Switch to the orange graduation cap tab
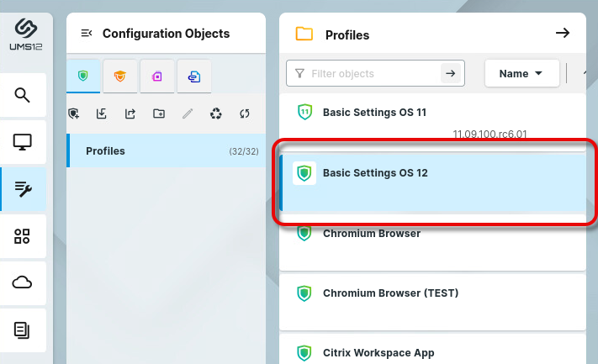This screenshot has height=364, width=598. [x=119, y=76]
